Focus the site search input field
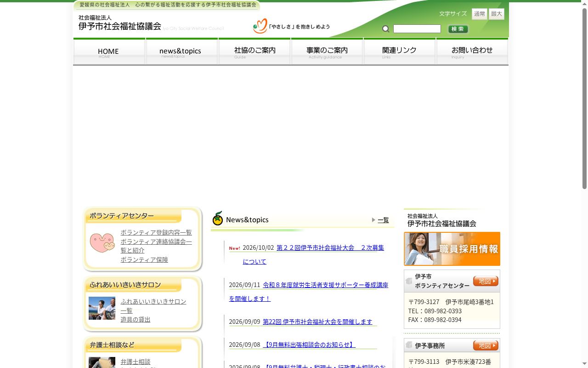This screenshot has height=368, width=588. tap(417, 29)
